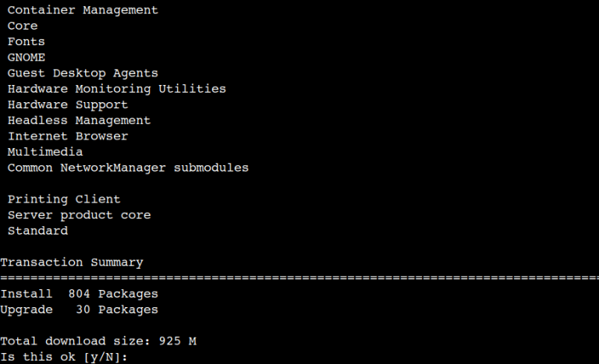
Task: Select the 'Hardware Monitoring Utilities' line
Action: (x=117, y=89)
